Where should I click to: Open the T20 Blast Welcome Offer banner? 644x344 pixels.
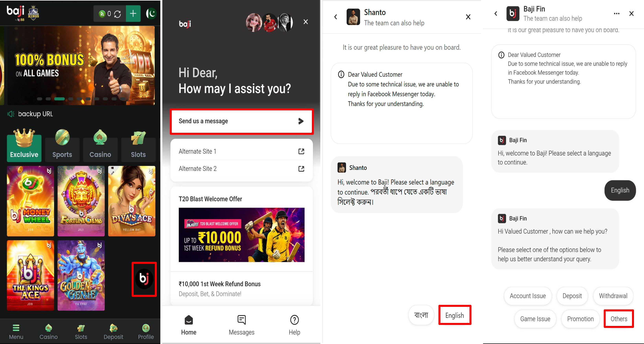tap(242, 235)
